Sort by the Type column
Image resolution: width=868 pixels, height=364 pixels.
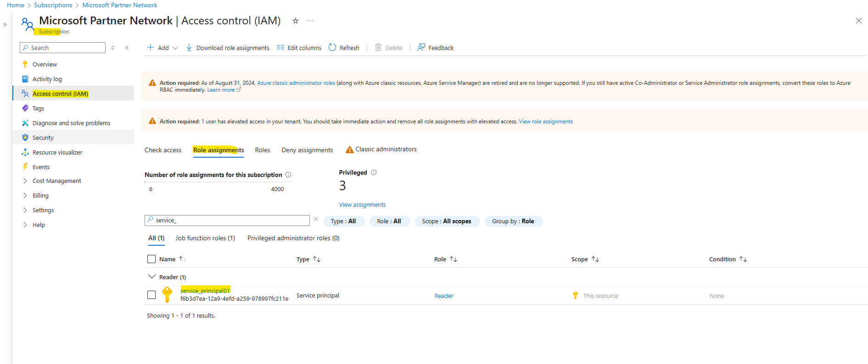[308, 259]
